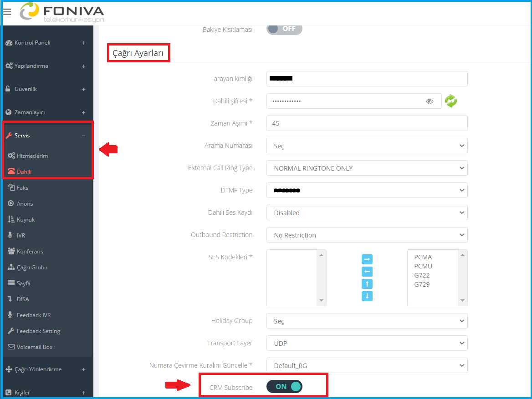532x399 pixels.
Task: Click the Voicemail Box envelope icon
Action: [11, 347]
